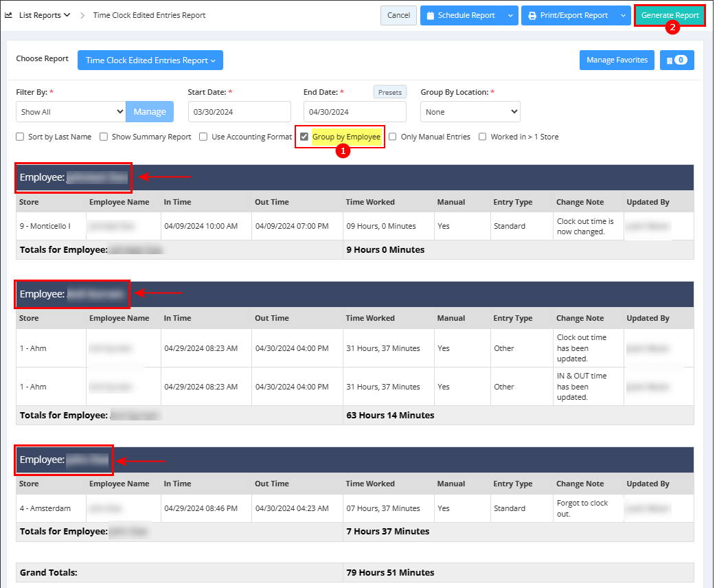
Task: Expand the Print/Export Report dropdown arrow
Action: 623,15
